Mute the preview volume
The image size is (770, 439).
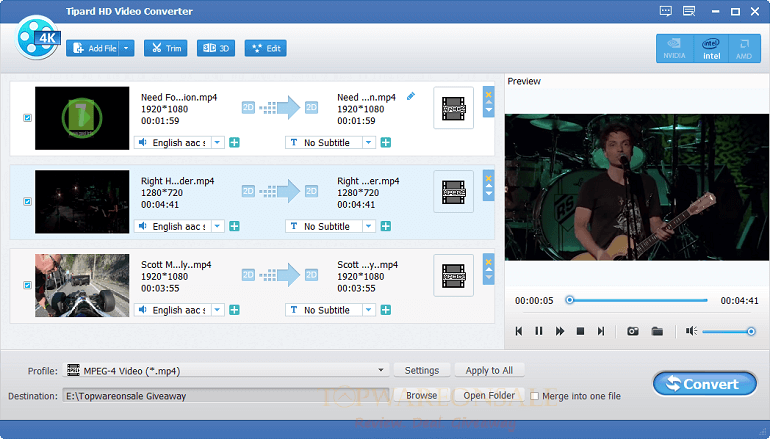tap(691, 331)
